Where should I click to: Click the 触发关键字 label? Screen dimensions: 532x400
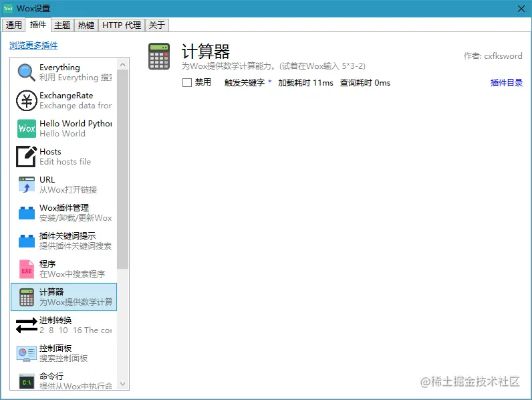tap(245, 83)
